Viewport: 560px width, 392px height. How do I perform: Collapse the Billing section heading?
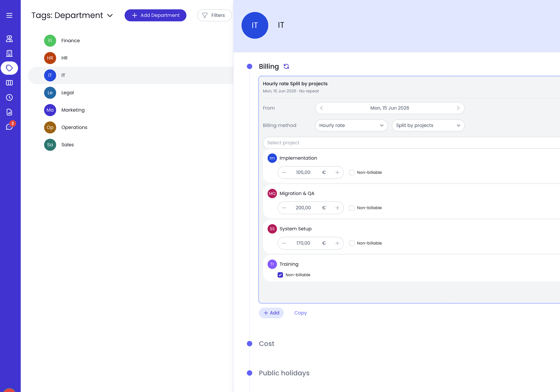[269, 66]
